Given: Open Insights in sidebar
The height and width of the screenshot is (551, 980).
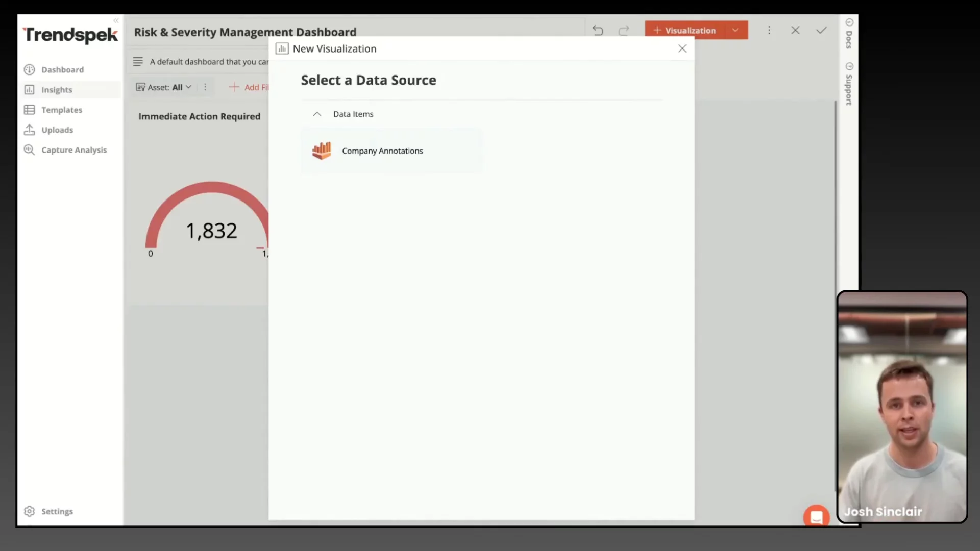Looking at the screenshot, I should click(57, 90).
